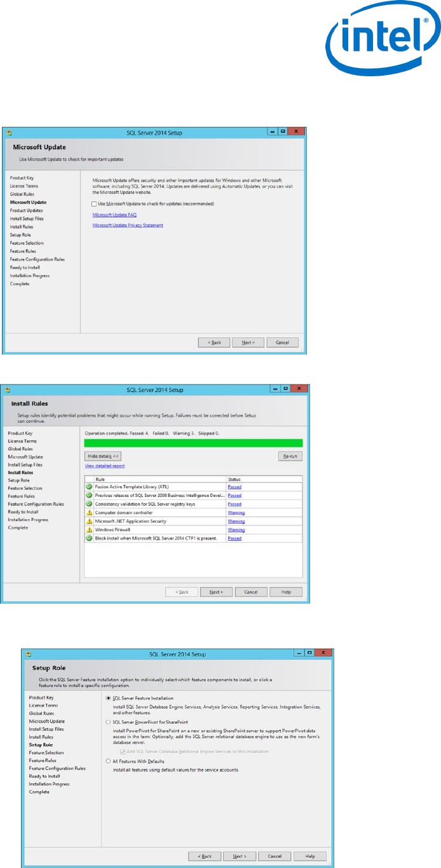The image size is (441, 868).
Task: Click Next in the Install Rules window
Action: click(216, 592)
